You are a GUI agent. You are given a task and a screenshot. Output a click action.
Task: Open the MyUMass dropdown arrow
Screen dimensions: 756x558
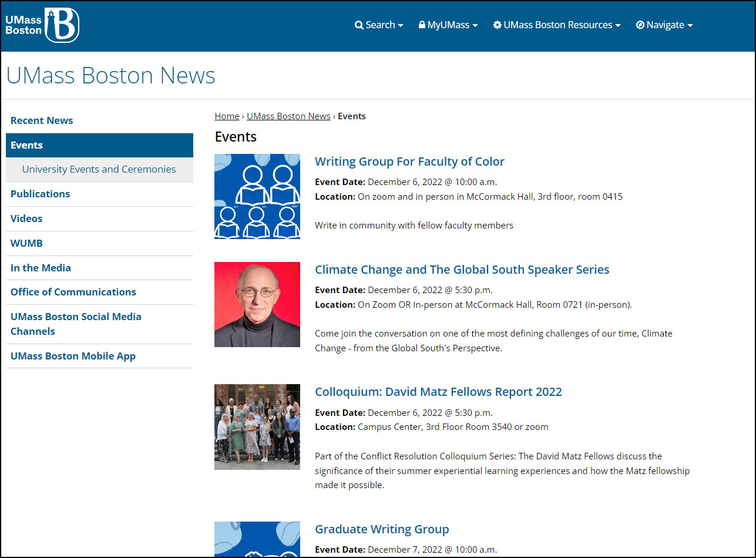(x=475, y=26)
